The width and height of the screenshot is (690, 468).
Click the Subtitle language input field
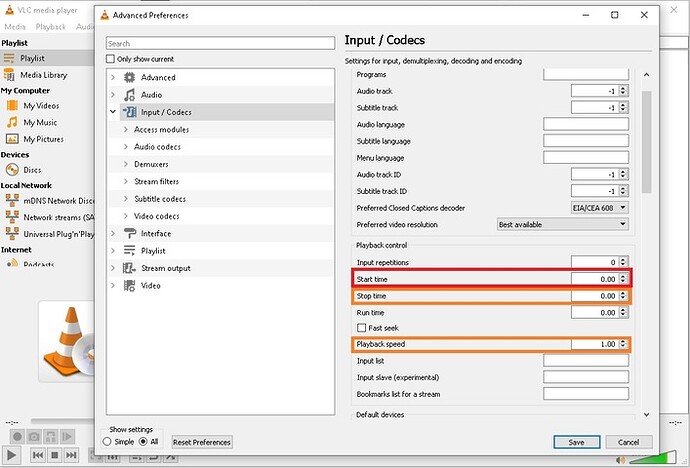586,141
